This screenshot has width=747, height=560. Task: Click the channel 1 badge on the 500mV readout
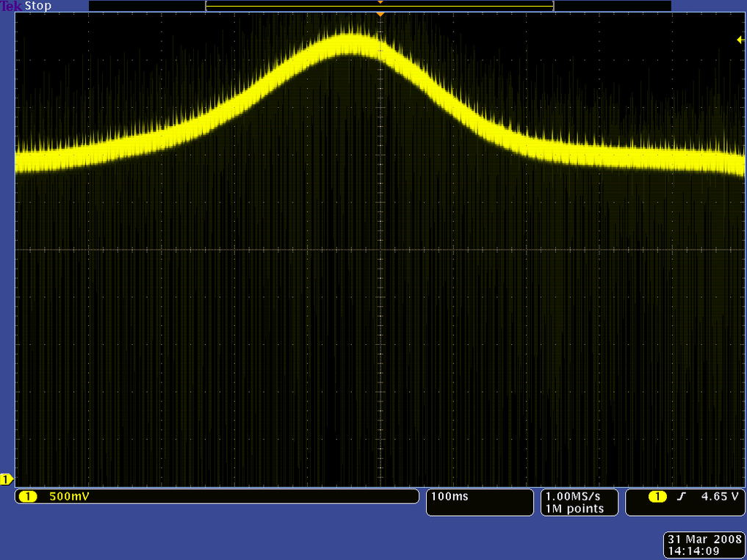pyautogui.click(x=27, y=496)
